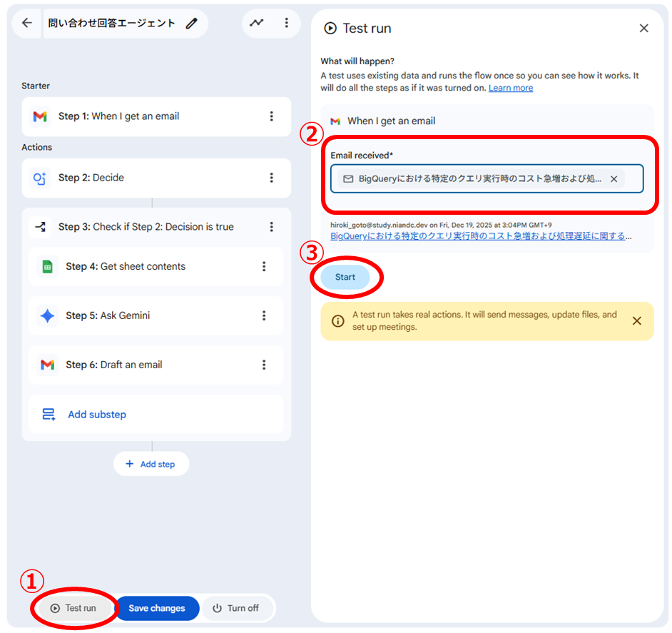Dismiss the yellow test run warning
Screen dimensions: 672x633
tap(636, 321)
